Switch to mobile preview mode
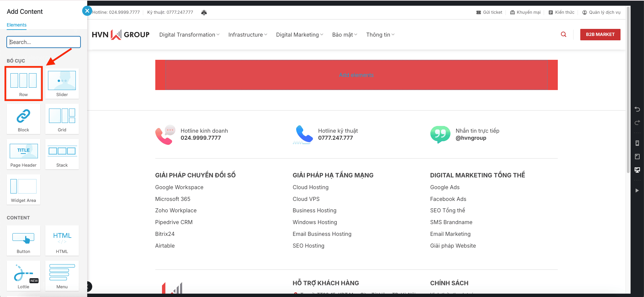The height and width of the screenshot is (297, 644). coord(637,143)
